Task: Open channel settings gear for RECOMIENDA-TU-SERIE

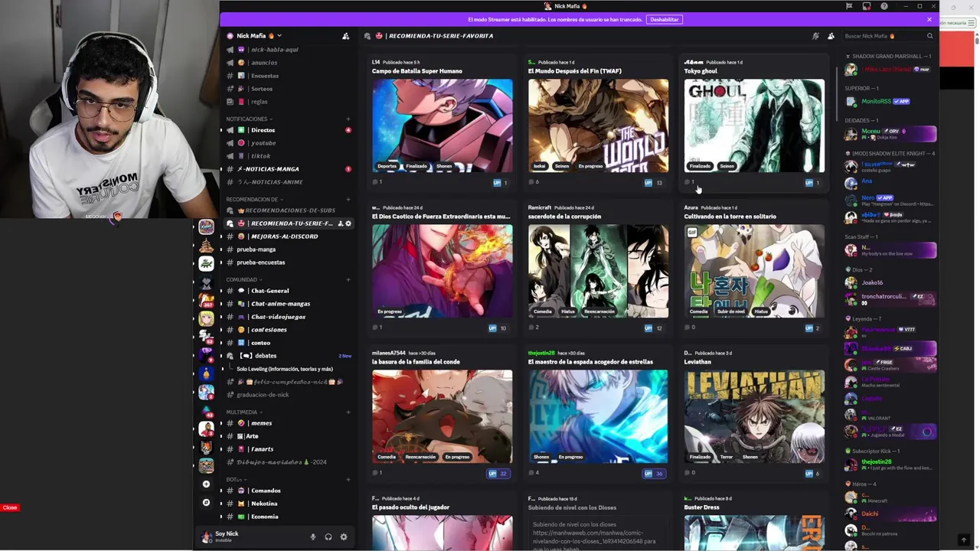Action: (348, 223)
